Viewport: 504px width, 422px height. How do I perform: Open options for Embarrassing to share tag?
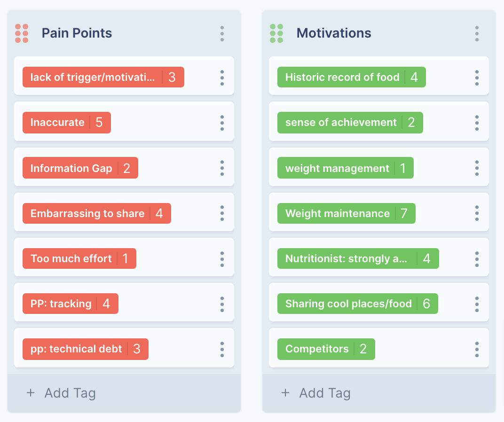click(x=222, y=213)
